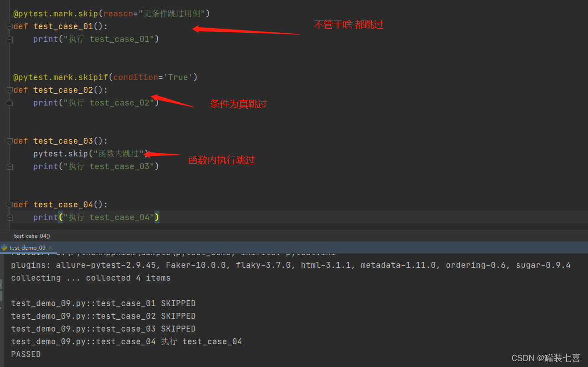Click the Python icon on test_demo_09 tab
588x367 pixels.
(4, 248)
